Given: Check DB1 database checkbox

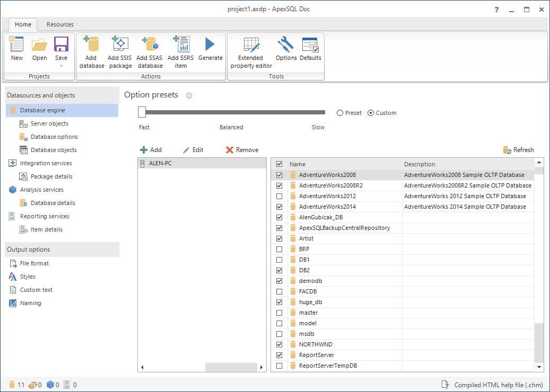Looking at the screenshot, I should click(279, 260).
